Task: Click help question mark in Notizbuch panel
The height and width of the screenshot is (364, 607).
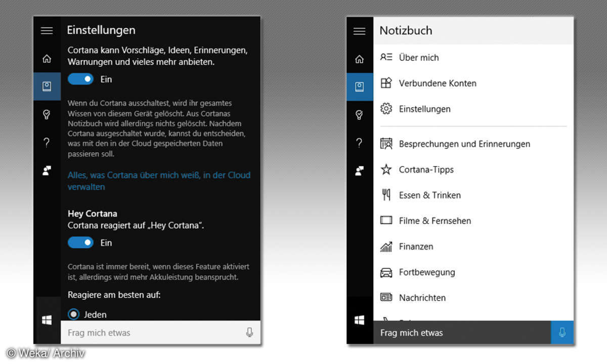Action: 360,143
